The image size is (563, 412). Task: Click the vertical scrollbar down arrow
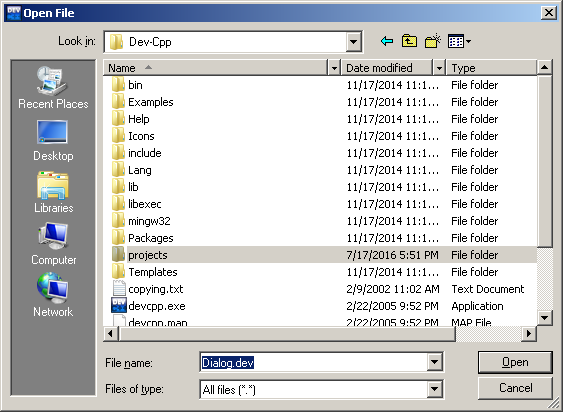tap(545, 318)
